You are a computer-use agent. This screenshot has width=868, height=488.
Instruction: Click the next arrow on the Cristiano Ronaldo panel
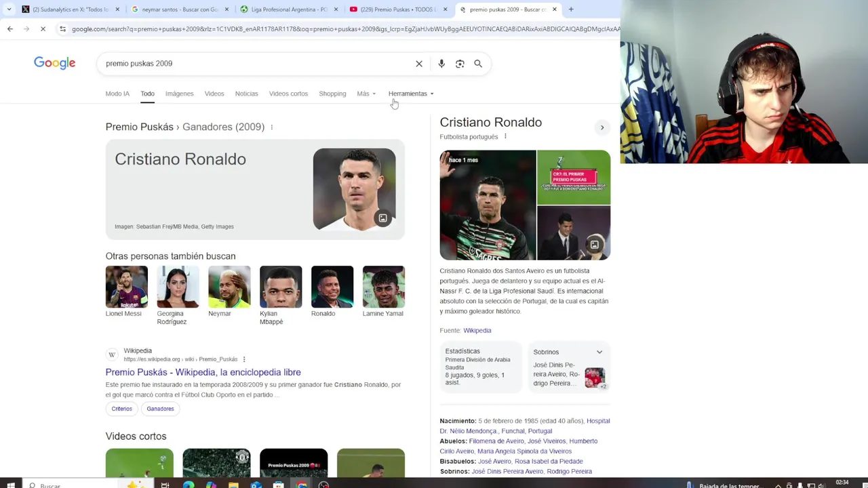pos(601,127)
